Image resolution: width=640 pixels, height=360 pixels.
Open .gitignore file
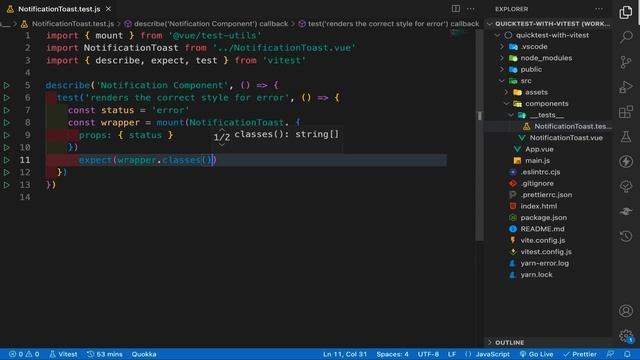point(548,184)
